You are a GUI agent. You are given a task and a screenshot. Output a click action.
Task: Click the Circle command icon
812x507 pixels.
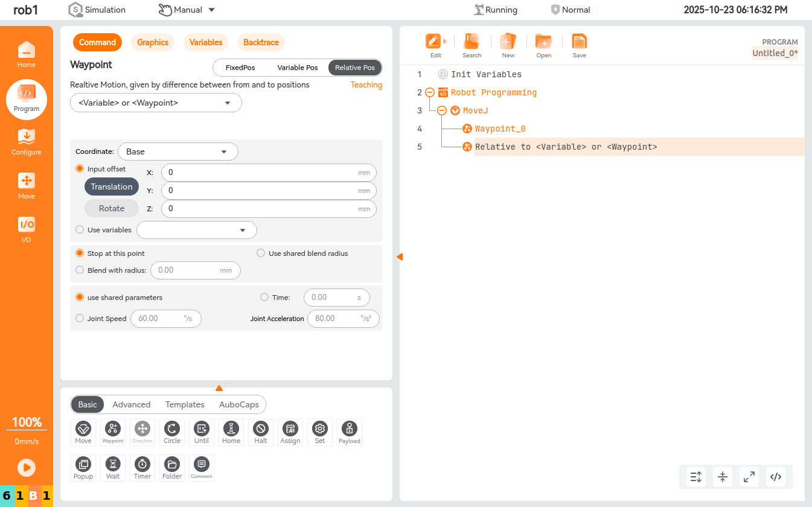coord(172,429)
